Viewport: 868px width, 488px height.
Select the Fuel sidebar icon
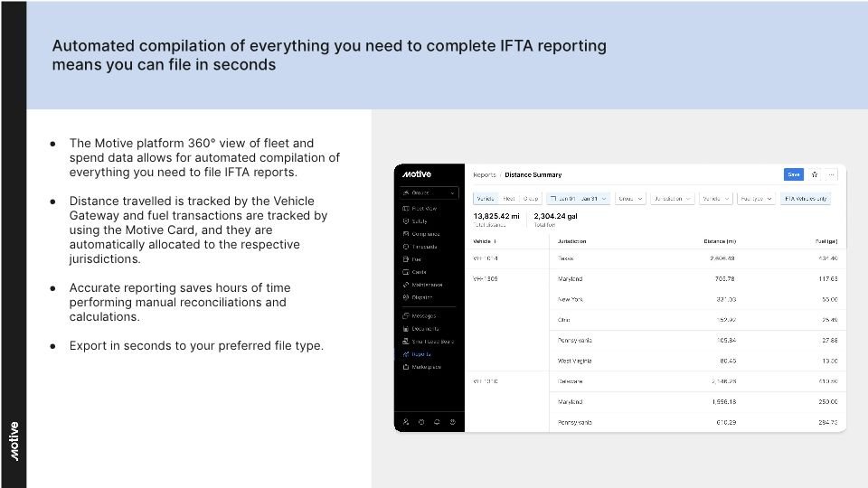pos(406,259)
